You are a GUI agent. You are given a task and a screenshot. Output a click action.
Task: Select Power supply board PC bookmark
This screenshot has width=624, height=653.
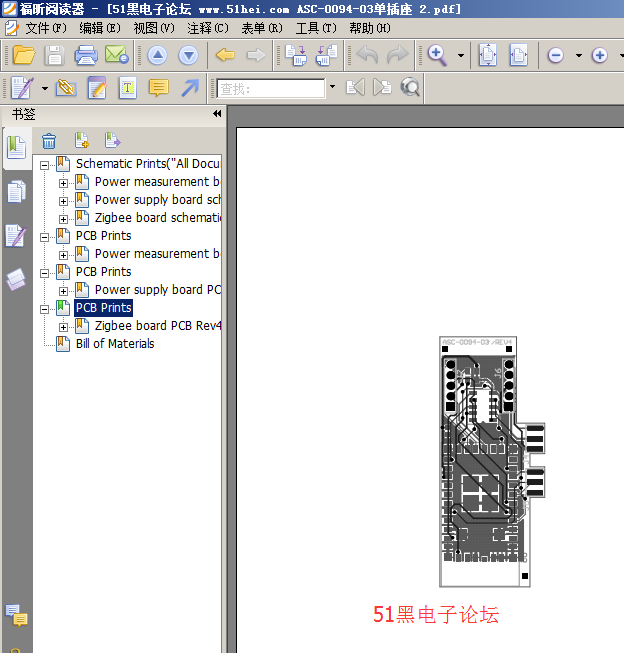158,290
